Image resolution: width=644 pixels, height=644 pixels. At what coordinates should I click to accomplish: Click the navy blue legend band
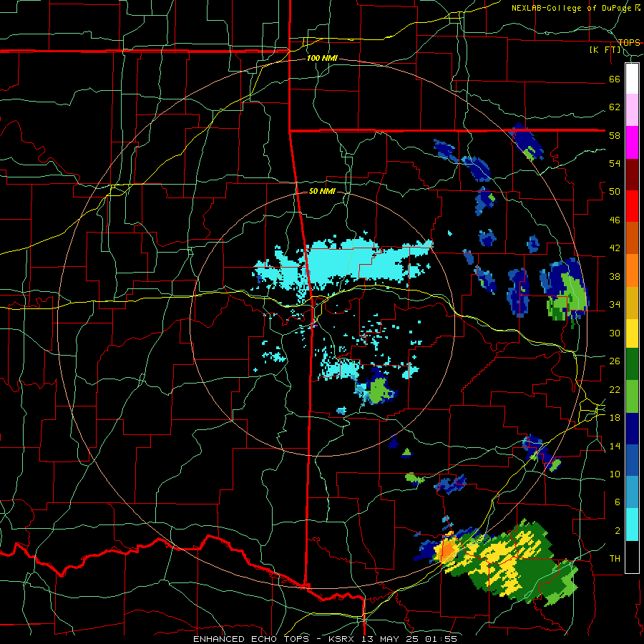coord(632,429)
